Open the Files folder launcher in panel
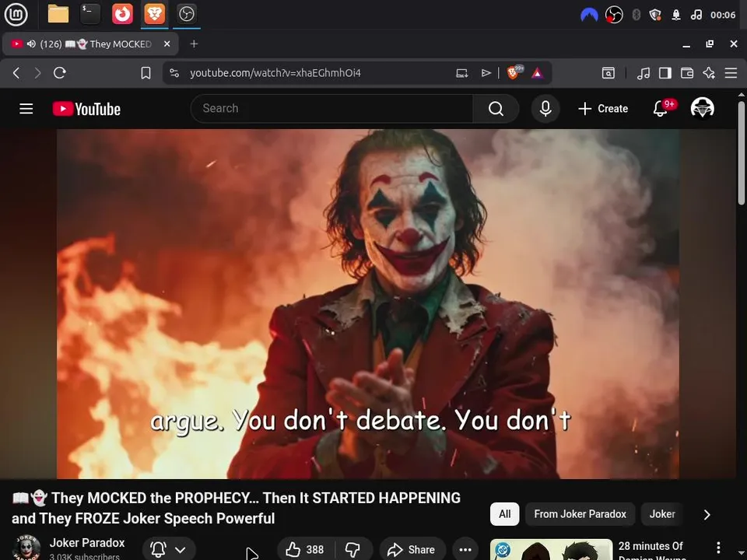The width and height of the screenshot is (747, 560). (58, 14)
